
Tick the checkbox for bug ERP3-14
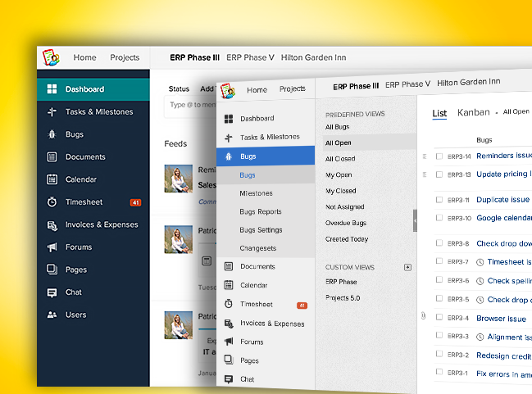coord(439,156)
